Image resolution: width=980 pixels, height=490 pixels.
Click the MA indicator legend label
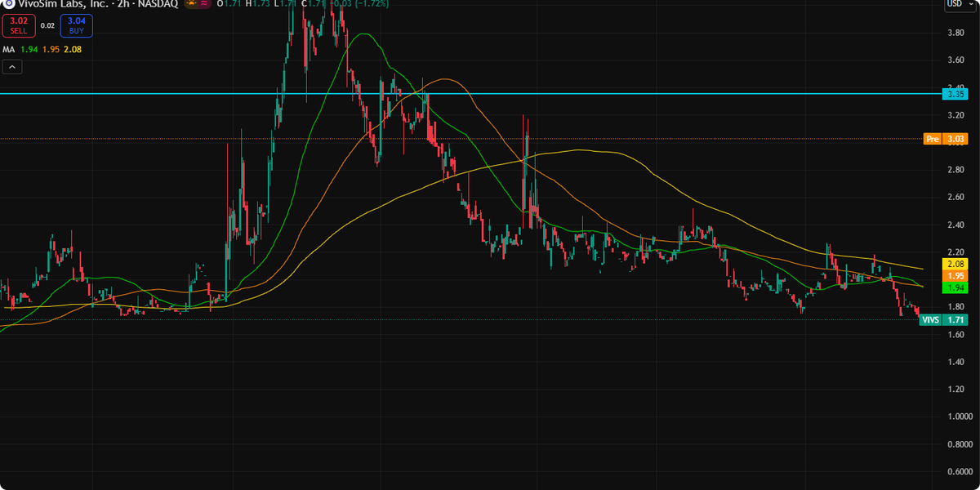point(9,49)
